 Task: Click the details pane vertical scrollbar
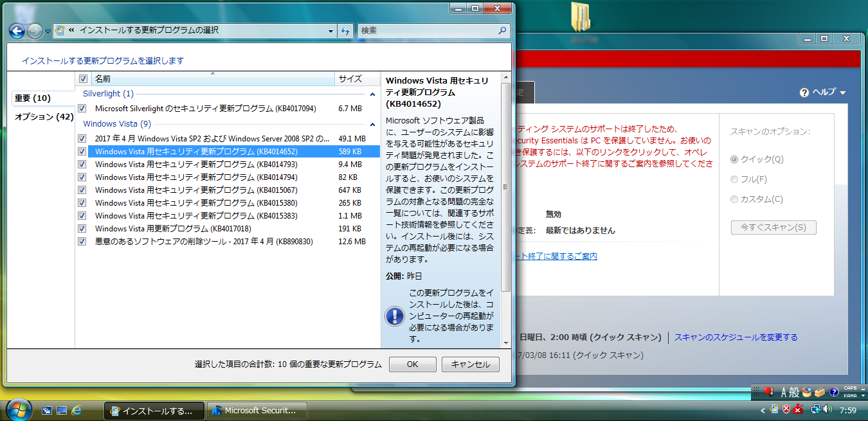coord(506,187)
